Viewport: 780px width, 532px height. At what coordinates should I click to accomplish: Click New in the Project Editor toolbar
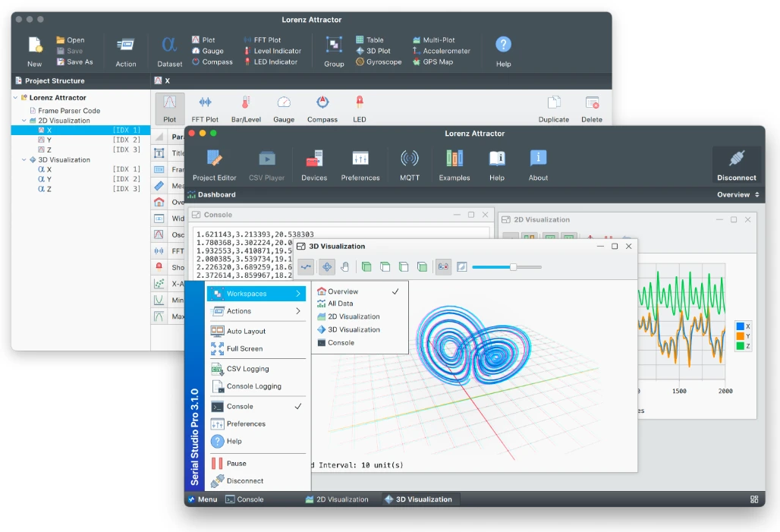pos(35,52)
